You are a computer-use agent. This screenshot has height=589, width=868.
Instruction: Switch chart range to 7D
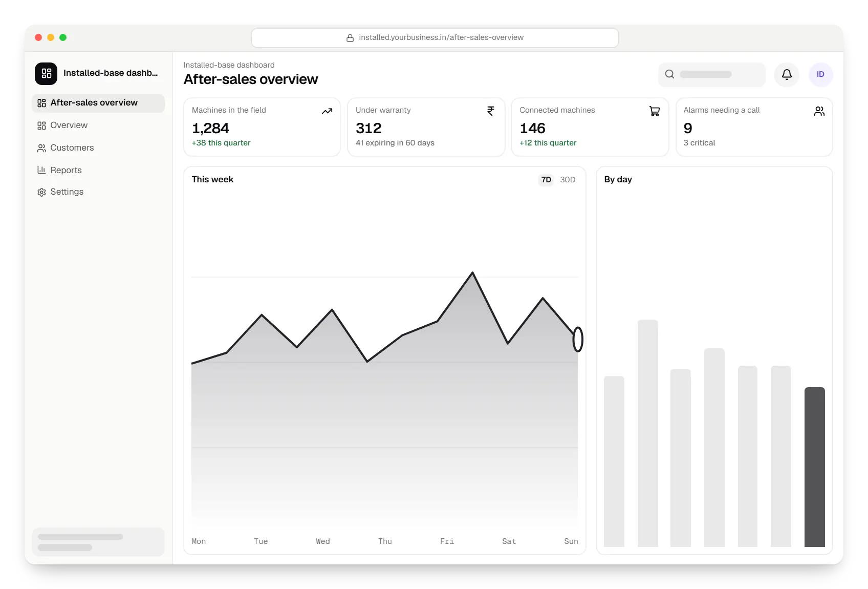pos(546,180)
